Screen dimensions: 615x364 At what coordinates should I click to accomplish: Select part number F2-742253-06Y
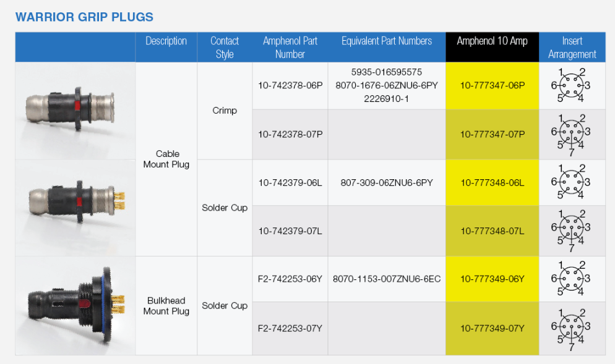click(x=290, y=279)
